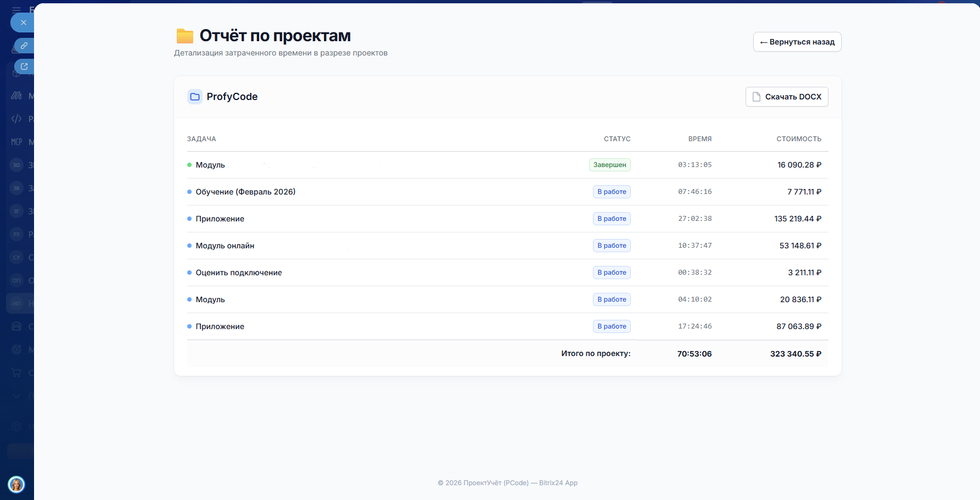Click the cost 53 148.61 ₽

click(x=800, y=246)
